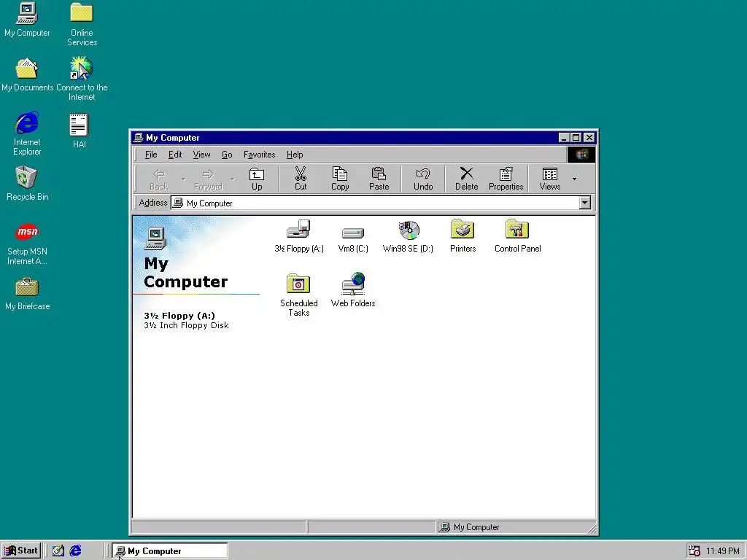This screenshot has height=560, width=747.
Task: Select the HAI text file icon
Action: [79, 131]
